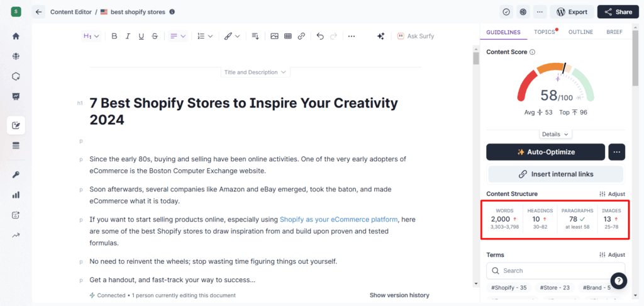Open the H1 heading style dropdown

click(91, 36)
